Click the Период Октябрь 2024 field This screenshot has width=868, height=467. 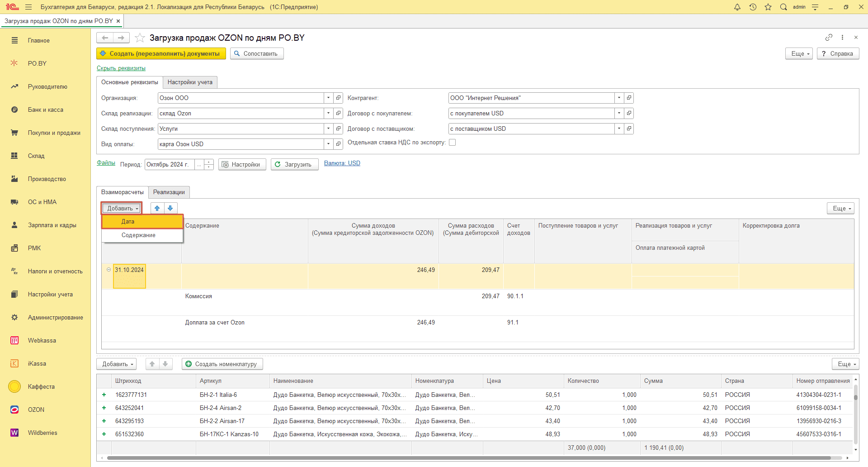click(170, 164)
